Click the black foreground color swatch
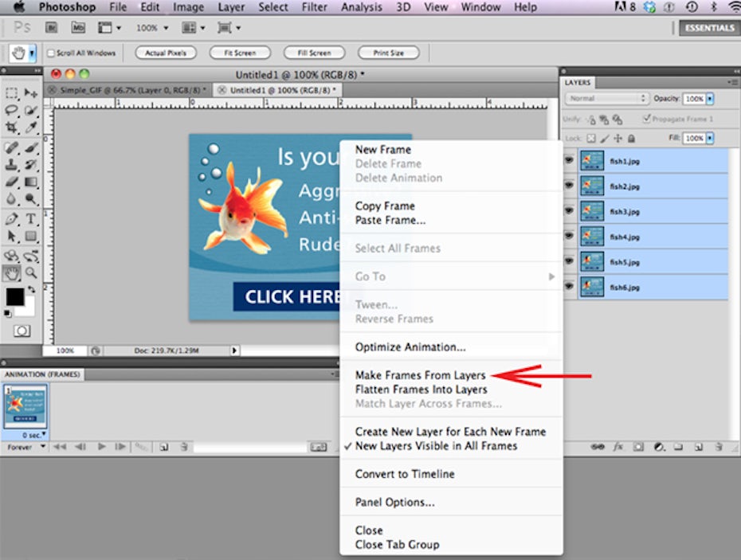Viewport: 741px width, 560px height. tap(14, 297)
